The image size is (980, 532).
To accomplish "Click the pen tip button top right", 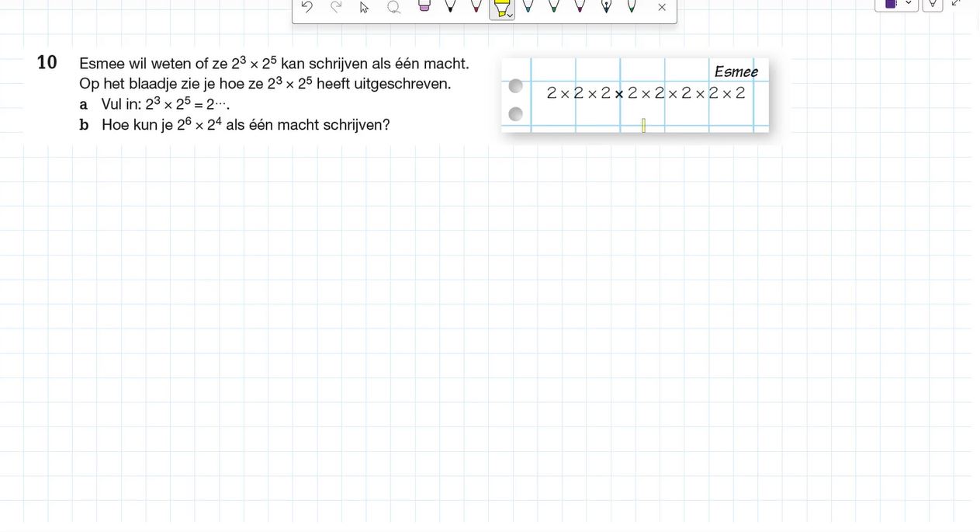I will tap(933, 4).
